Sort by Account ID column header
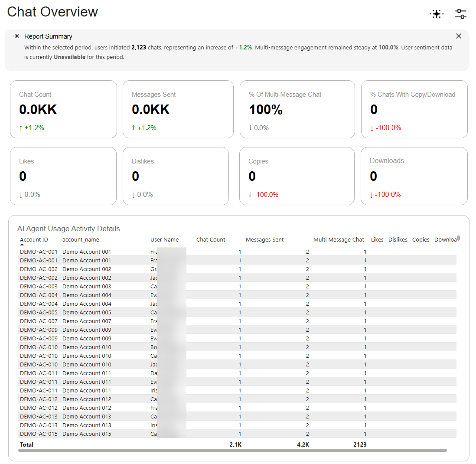This screenshot has width=476, height=464. click(x=34, y=240)
